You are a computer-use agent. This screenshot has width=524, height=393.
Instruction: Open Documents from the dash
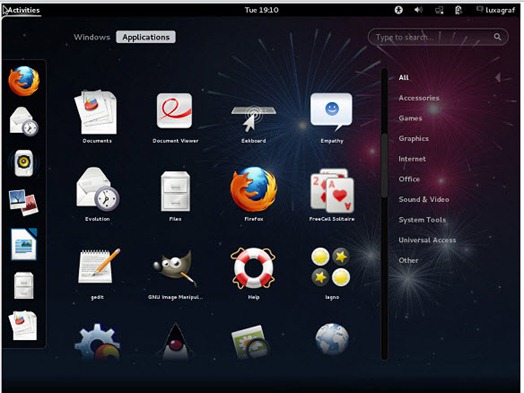click(23, 325)
